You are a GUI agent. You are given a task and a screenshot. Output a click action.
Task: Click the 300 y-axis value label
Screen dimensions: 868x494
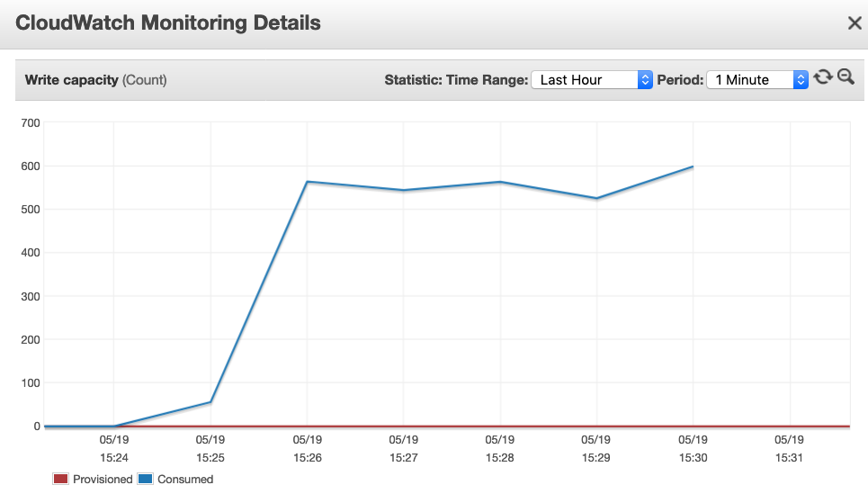coord(31,296)
